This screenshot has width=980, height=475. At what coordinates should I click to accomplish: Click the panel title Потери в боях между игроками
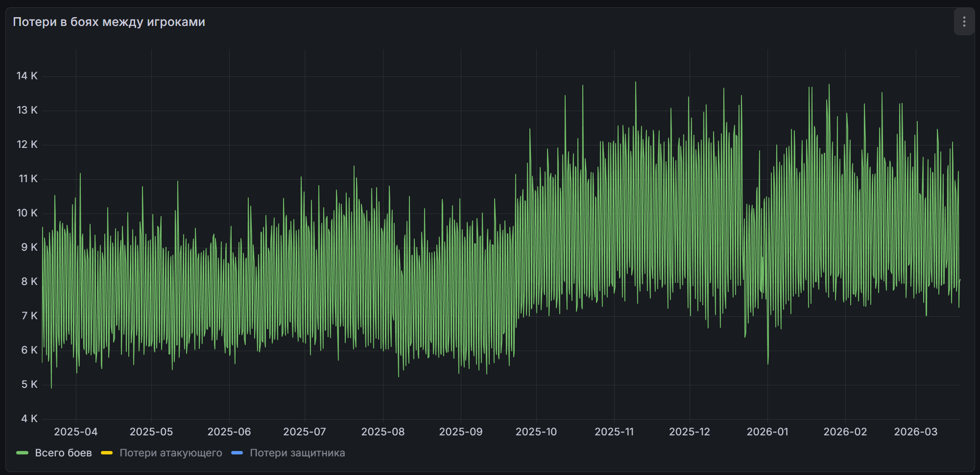(x=109, y=22)
